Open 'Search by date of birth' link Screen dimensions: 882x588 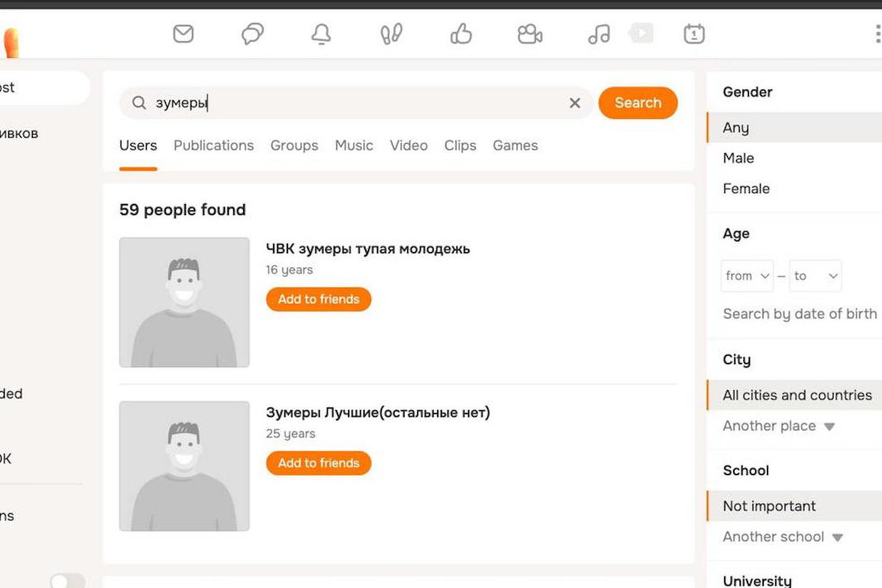(x=799, y=314)
